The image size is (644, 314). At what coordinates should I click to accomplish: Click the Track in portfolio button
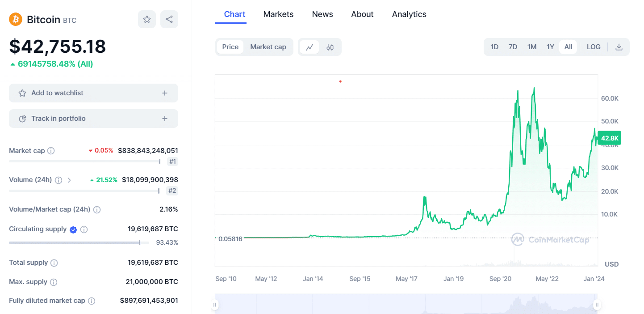click(93, 118)
